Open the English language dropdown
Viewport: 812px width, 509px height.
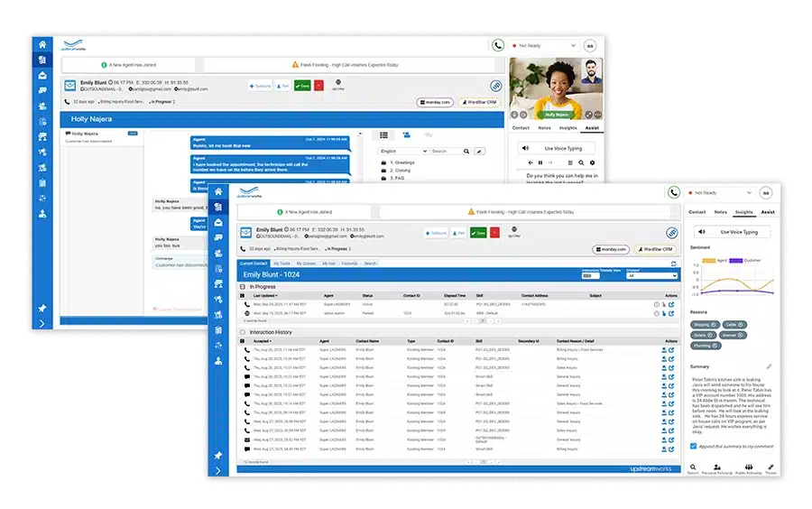[x=401, y=151]
